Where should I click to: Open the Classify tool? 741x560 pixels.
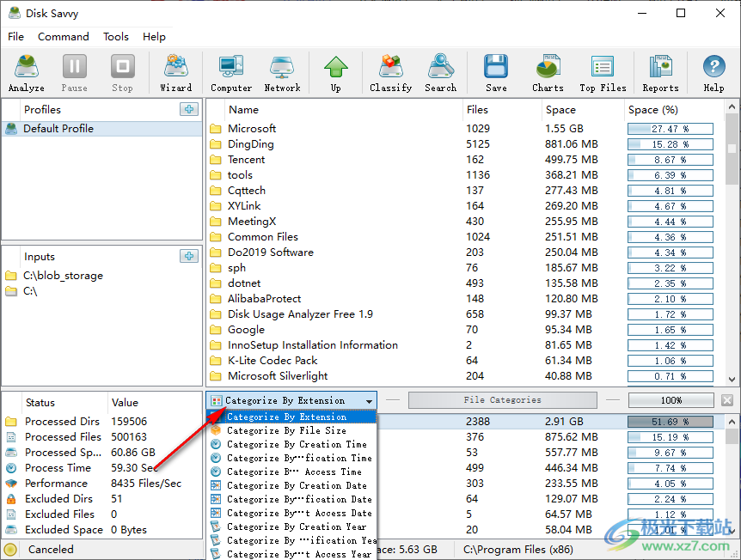[391, 73]
